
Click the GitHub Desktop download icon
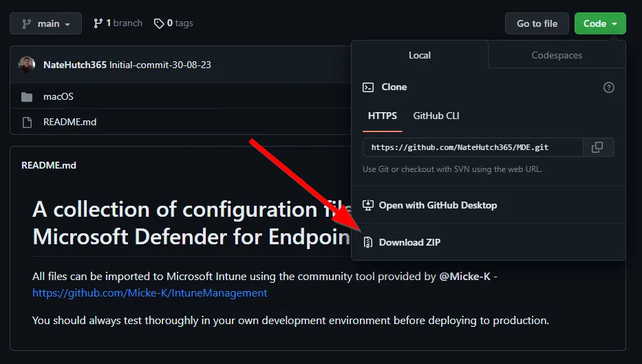point(368,205)
